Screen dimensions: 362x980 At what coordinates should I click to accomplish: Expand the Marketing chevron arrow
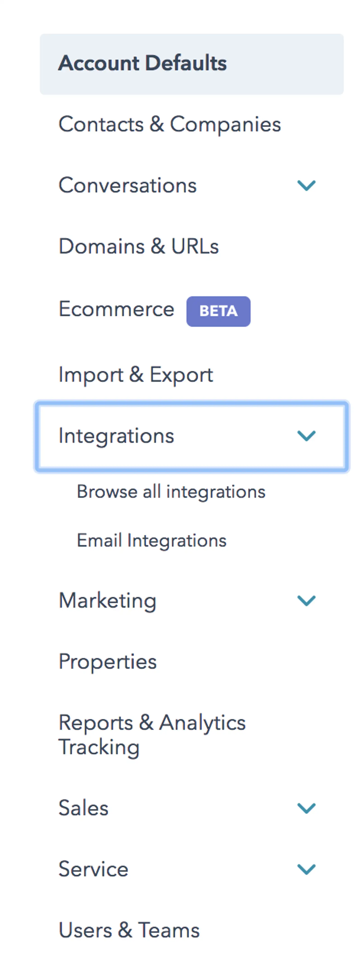pyautogui.click(x=306, y=601)
